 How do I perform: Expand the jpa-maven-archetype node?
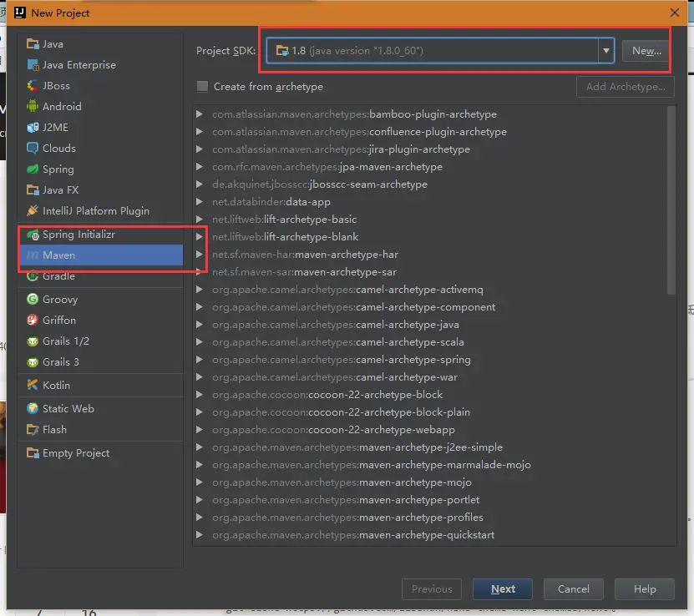pyautogui.click(x=200, y=167)
